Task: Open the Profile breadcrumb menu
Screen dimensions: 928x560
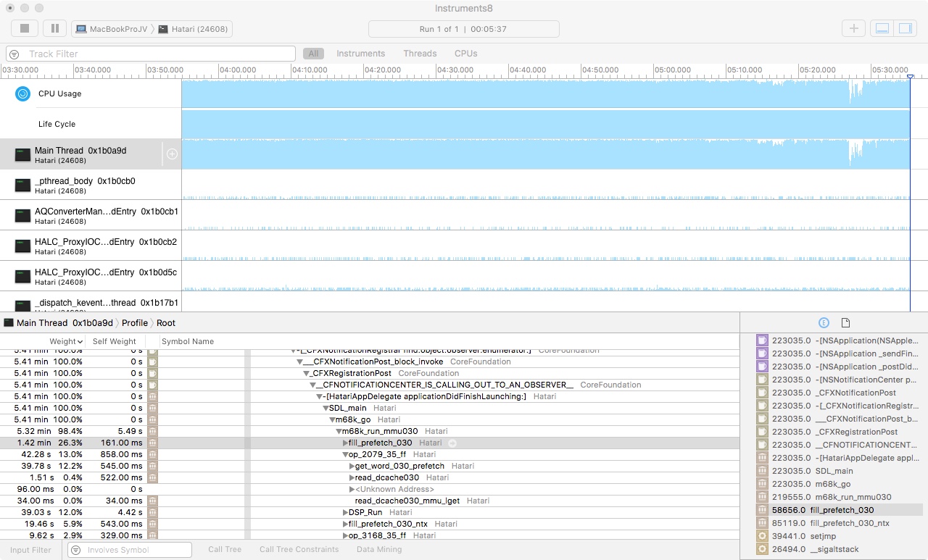Action: (135, 323)
